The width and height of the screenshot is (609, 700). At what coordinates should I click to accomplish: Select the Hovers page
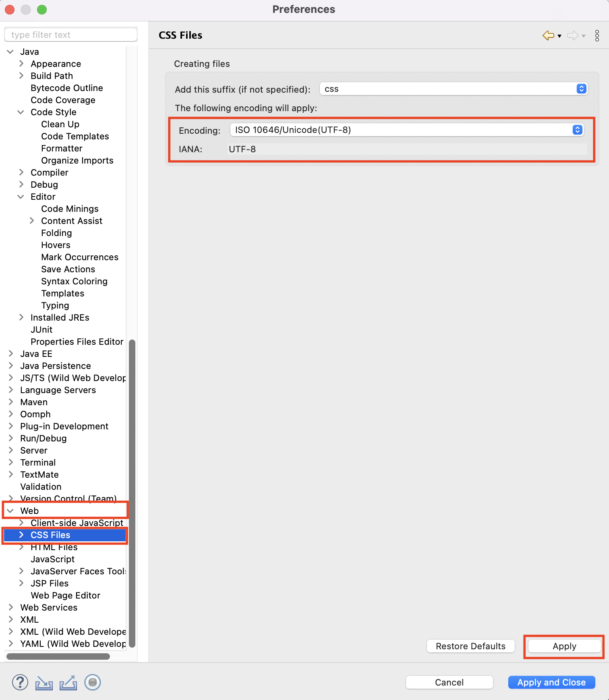(x=56, y=245)
